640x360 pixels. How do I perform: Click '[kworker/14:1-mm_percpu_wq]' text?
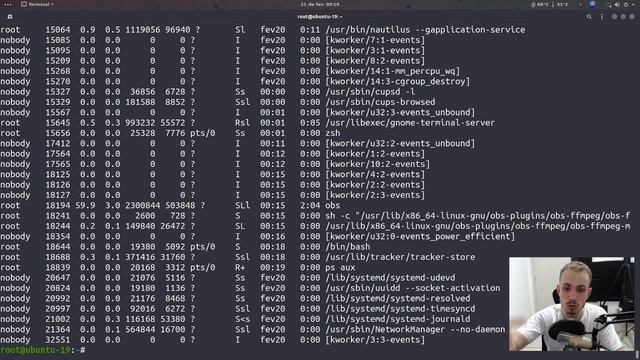[x=393, y=71]
